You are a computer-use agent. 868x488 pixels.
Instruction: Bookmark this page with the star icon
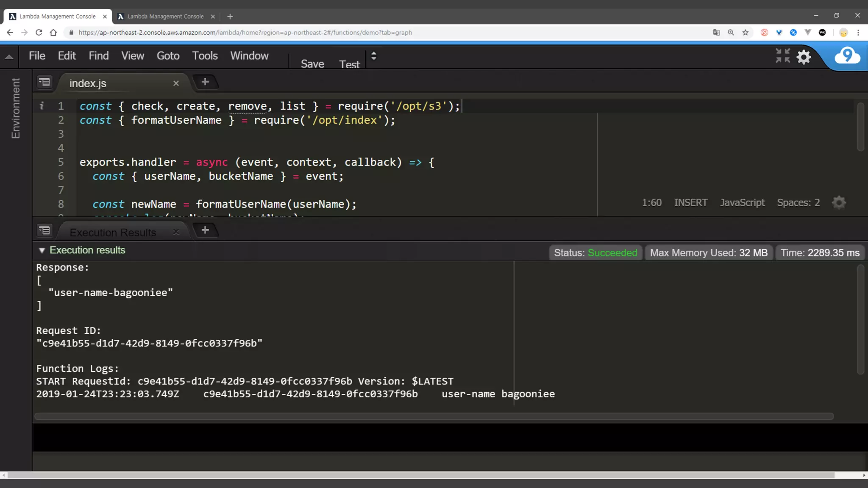(x=746, y=33)
